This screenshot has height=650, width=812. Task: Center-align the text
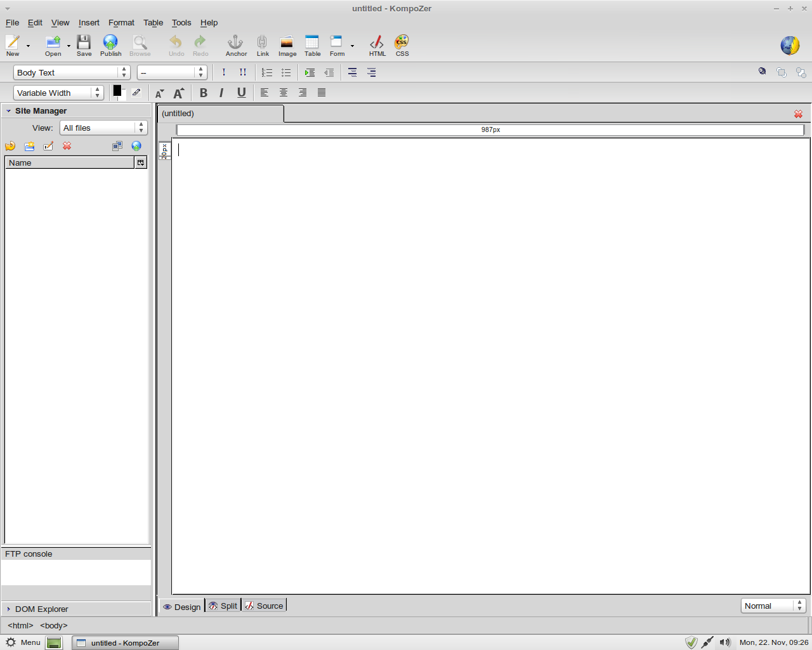click(x=284, y=93)
